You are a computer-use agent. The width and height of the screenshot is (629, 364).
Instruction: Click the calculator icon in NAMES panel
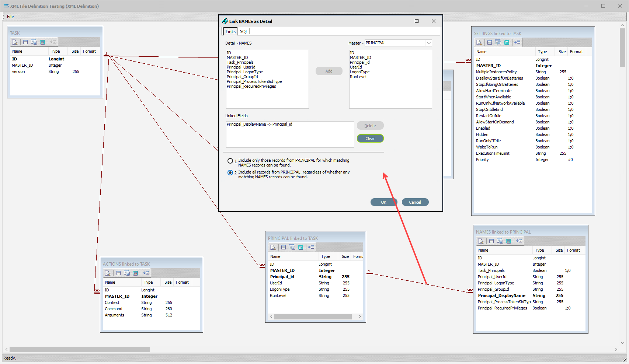[x=508, y=241]
